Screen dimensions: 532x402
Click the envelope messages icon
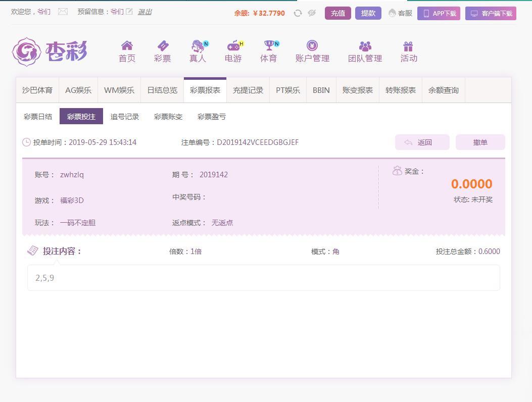[63, 12]
